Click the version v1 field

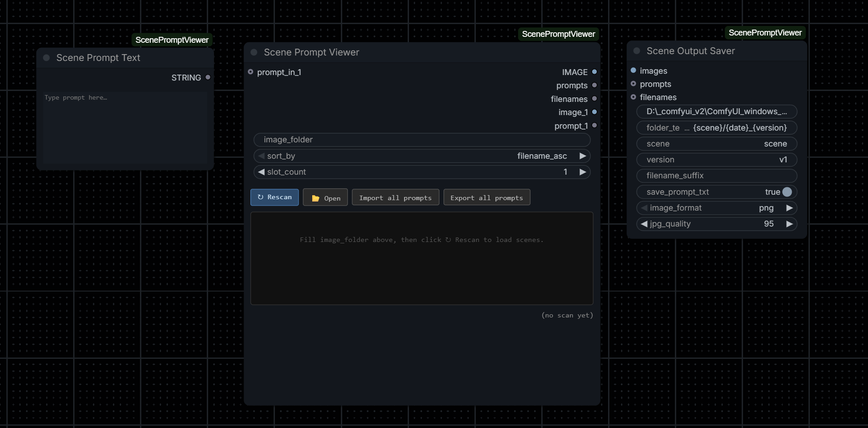[x=717, y=160]
